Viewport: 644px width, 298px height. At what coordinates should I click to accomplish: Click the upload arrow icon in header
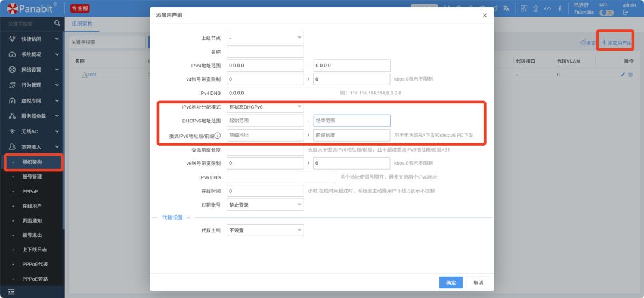click(x=535, y=8)
